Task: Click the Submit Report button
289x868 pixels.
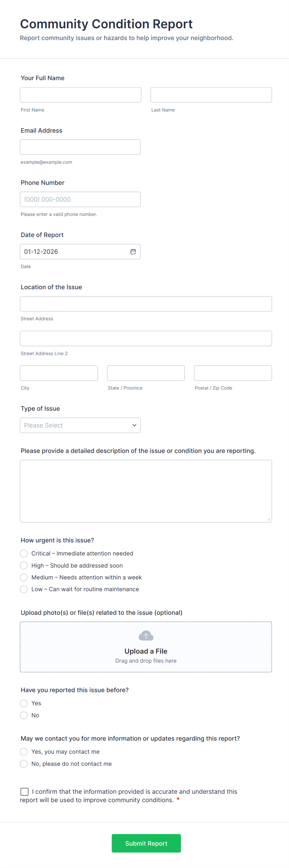Action: [x=146, y=843]
